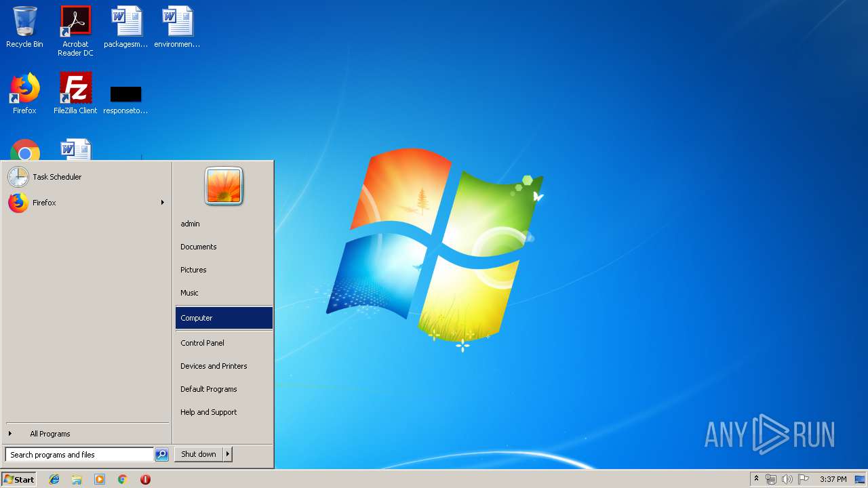The height and width of the screenshot is (488, 868).
Task: Select the partially hidden Word document icon
Action: (x=75, y=150)
